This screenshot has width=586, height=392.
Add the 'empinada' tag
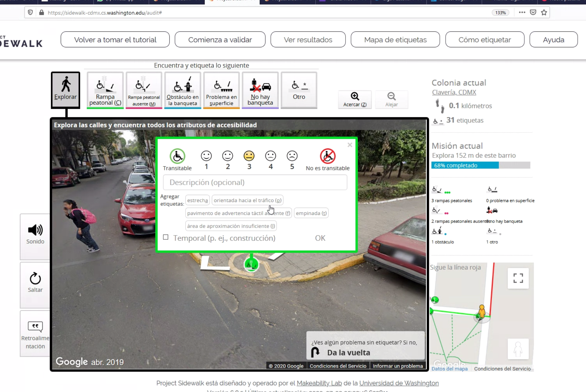(311, 213)
